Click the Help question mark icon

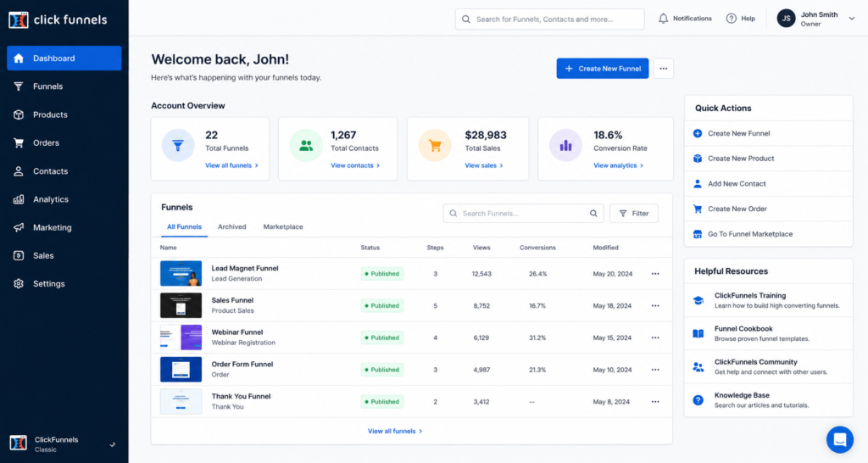point(732,19)
